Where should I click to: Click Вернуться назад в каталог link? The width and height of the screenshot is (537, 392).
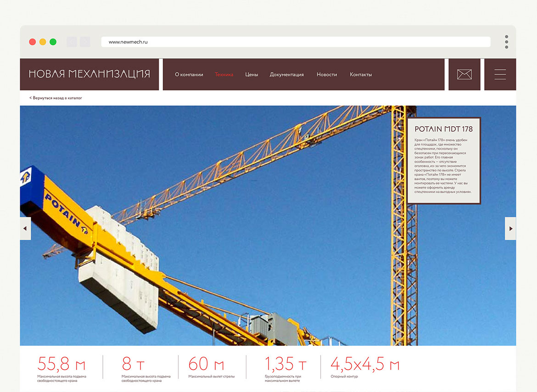pyautogui.click(x=56, y=98)
